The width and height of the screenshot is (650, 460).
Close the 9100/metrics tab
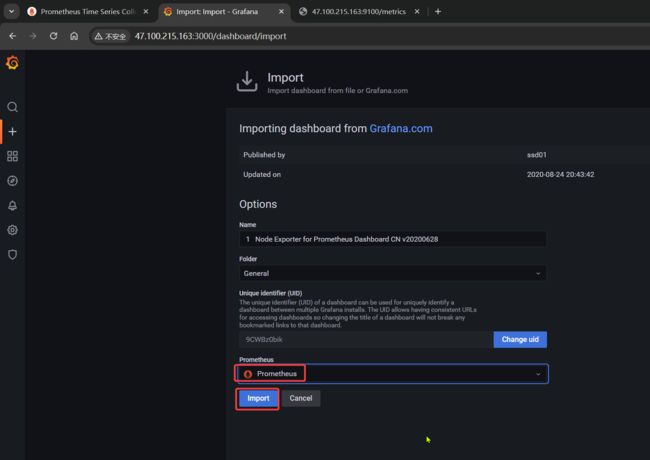[417, 12]
